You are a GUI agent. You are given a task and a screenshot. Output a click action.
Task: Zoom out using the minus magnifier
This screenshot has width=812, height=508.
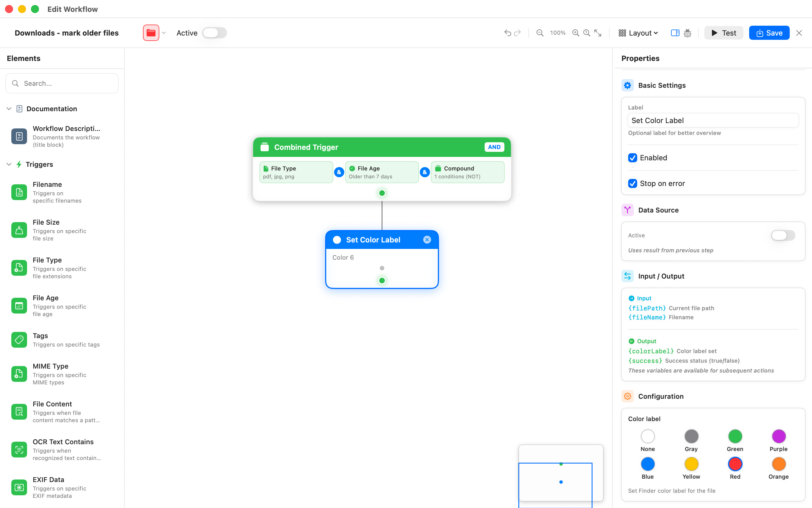pyautogui.click(x=540, y=32)
